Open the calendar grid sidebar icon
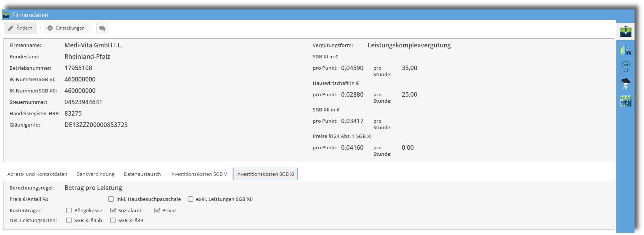The image size is (644, 235). pyautogui.click(x=625, y=101)
